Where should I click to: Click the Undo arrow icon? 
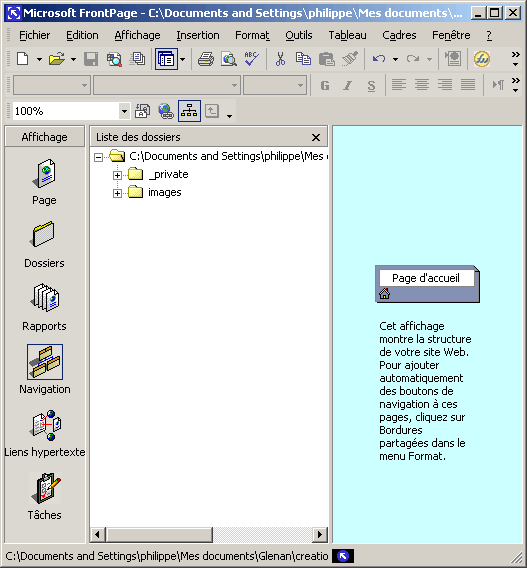click(x=379, y=59)
